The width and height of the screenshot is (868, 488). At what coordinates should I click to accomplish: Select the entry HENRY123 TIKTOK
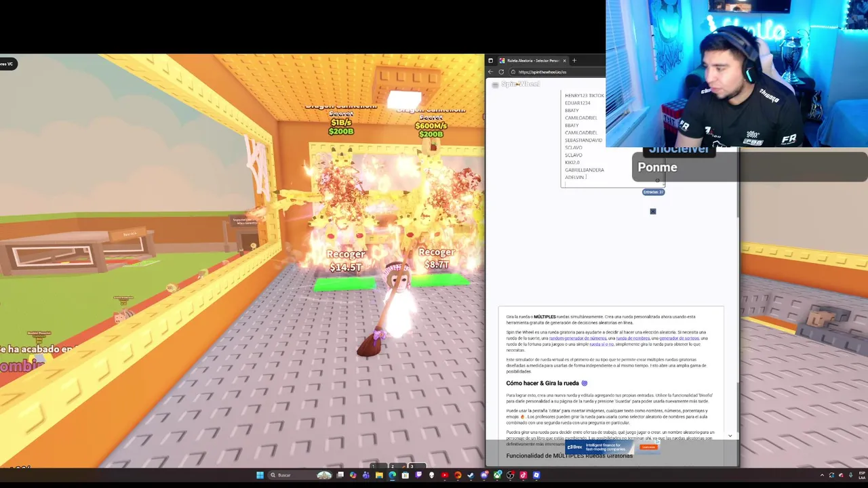pyautogui.click(x=584, y=96)
